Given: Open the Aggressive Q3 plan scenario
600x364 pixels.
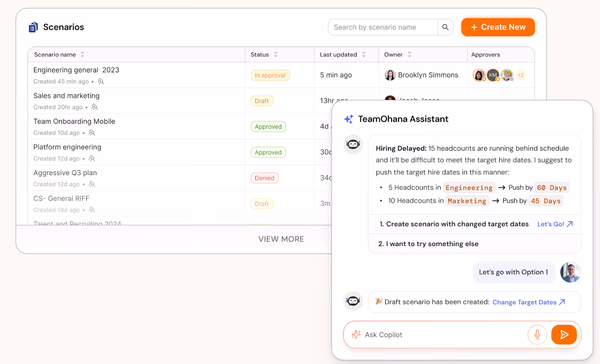Looking at the screenshot, I should [65, 173].
